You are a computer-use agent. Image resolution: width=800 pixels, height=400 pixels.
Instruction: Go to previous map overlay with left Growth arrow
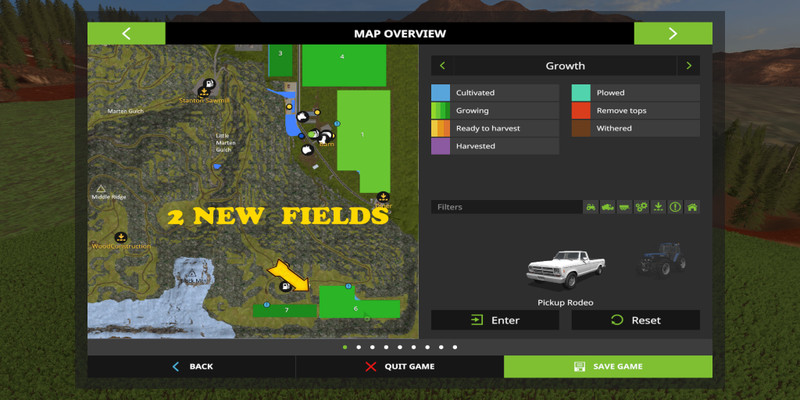pos(443,66)
